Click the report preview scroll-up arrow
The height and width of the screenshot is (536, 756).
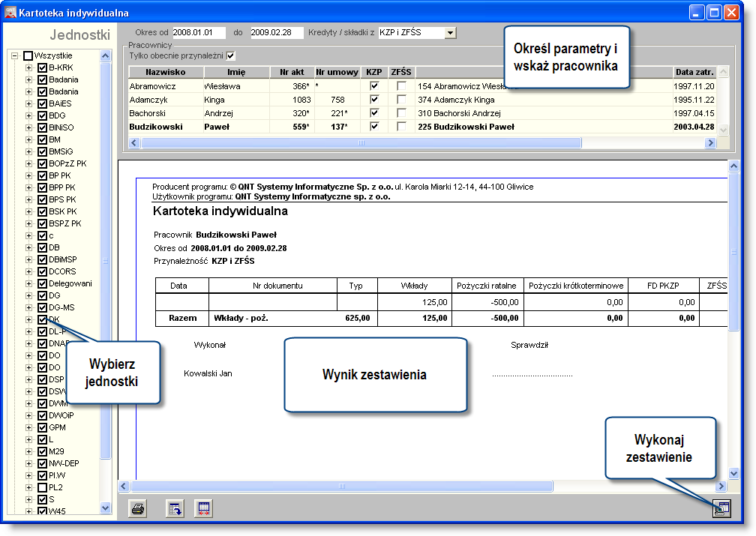[733, 166]
